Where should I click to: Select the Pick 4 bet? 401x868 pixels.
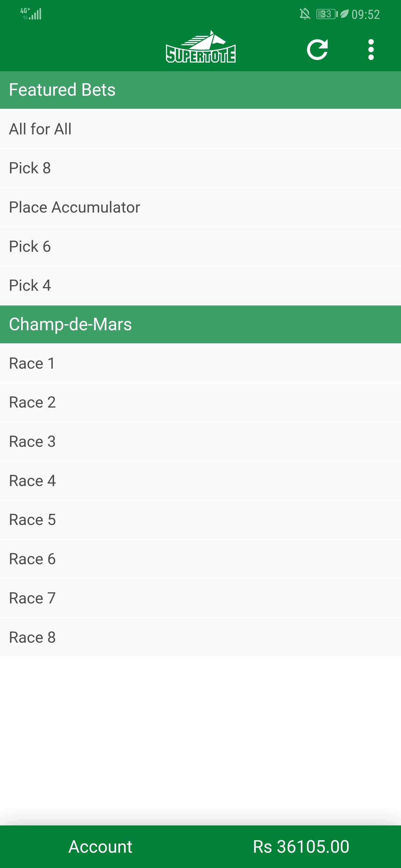click(200, 285)
